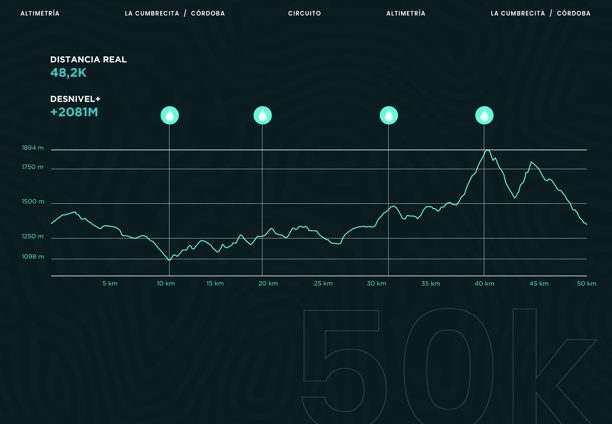Click the 50 km axis label
Image resolution: width=612 pixels, height=424 pixels.
point(587,283)
